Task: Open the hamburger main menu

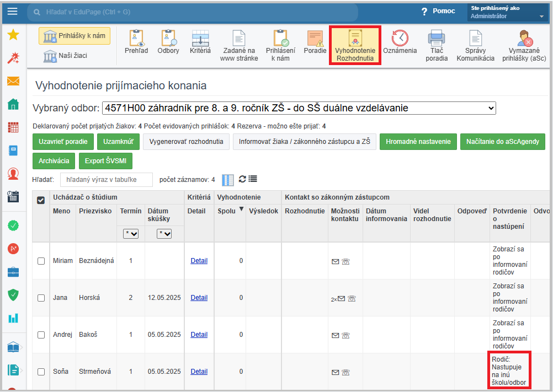Action: pos(12,11)
